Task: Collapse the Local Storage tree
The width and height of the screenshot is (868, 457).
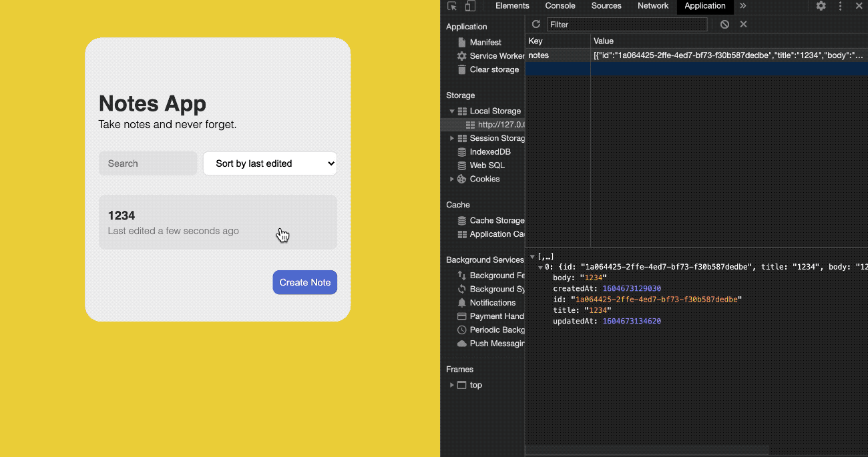Action: point(452,111)
